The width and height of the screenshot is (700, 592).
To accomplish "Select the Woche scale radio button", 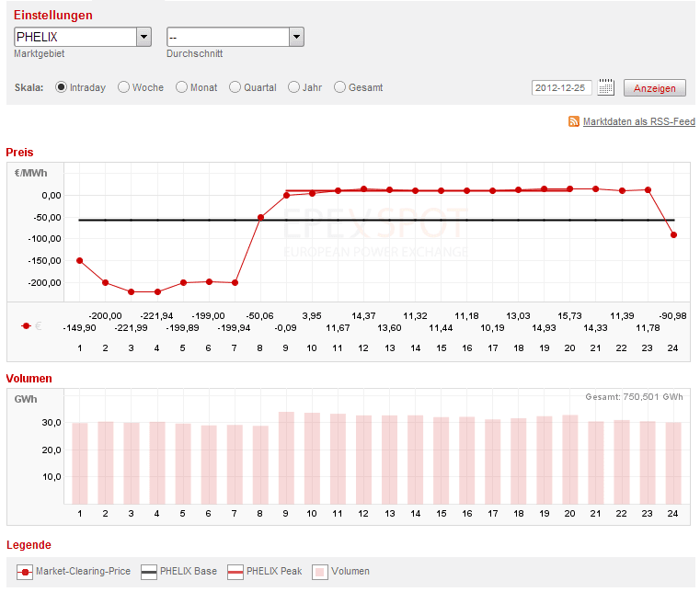I will 123,87.
